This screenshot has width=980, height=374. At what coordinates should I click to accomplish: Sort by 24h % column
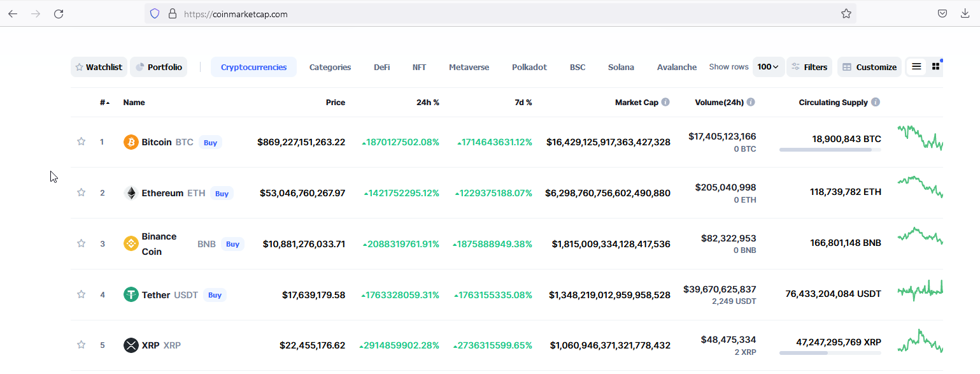(428, 103)
